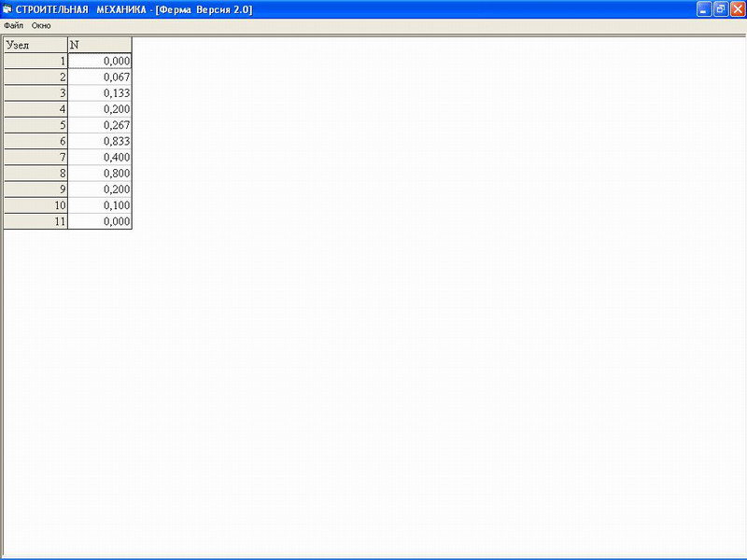Click the cell with value 0,133
The width and height of the screenshot is (747, 560).
click(x=100, y=92)
